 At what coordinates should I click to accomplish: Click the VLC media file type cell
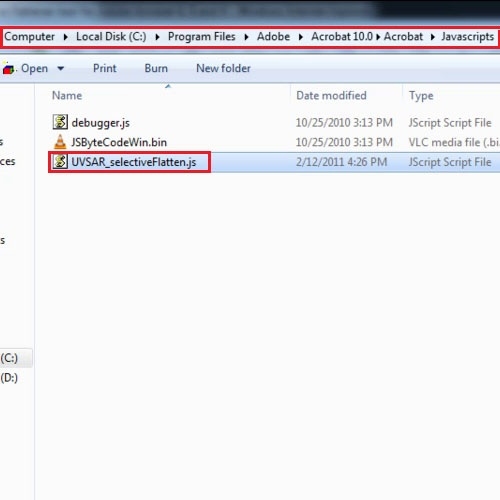click(x=454, y=142)
